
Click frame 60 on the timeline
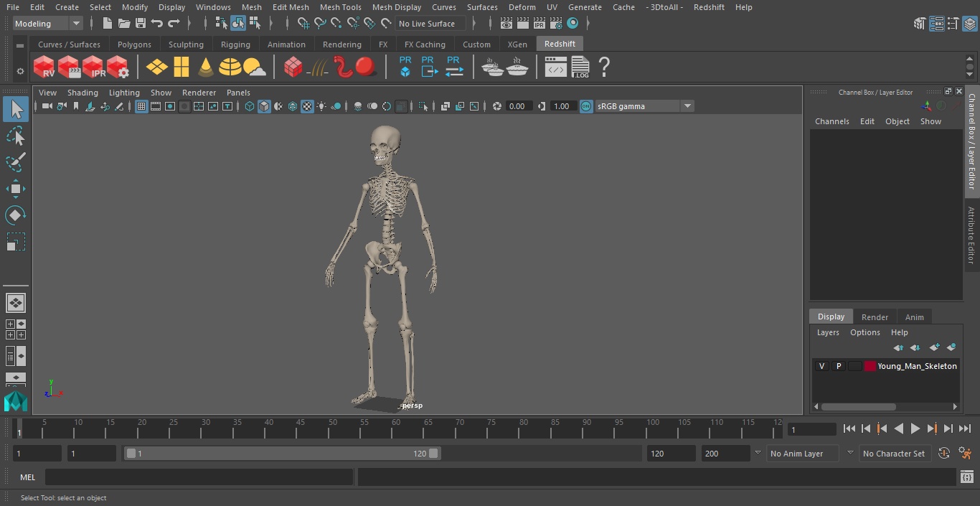[396, 428]
